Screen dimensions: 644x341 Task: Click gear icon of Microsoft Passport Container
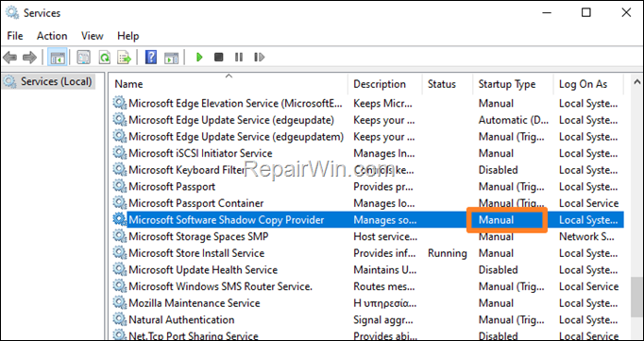click(120, 203)
